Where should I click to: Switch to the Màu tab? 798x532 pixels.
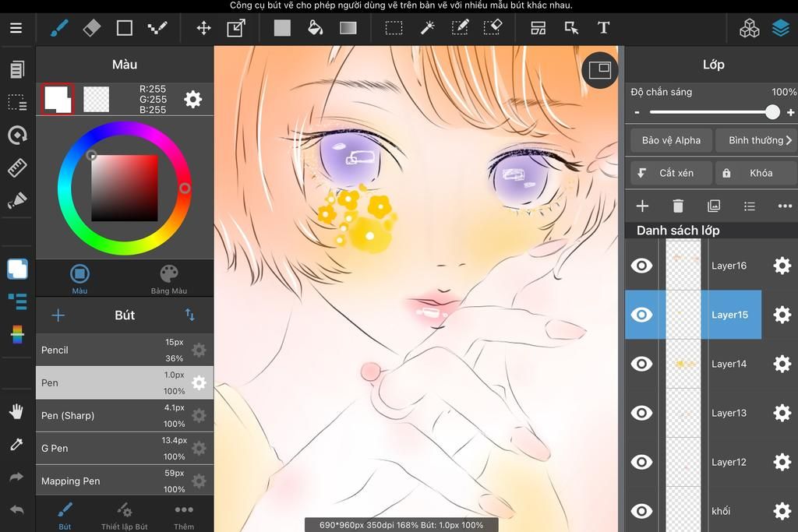(x=79, y=279)
